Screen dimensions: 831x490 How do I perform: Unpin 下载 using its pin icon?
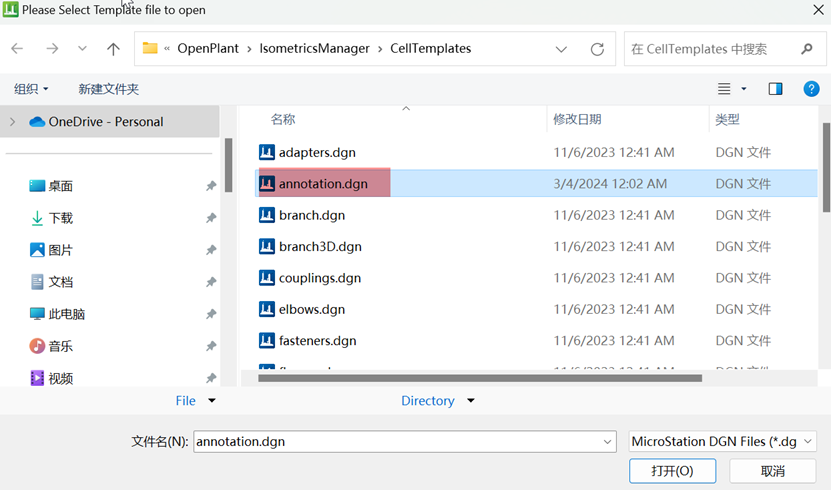click(x=211, y=218)
